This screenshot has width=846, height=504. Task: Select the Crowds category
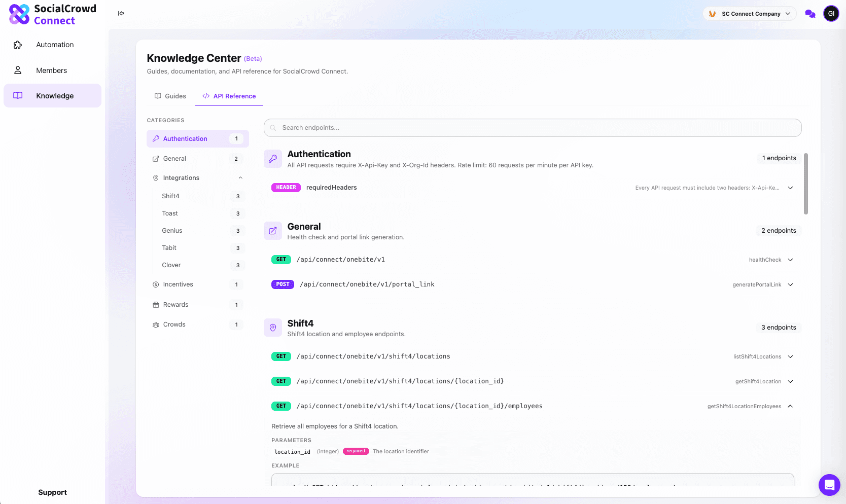198,325
